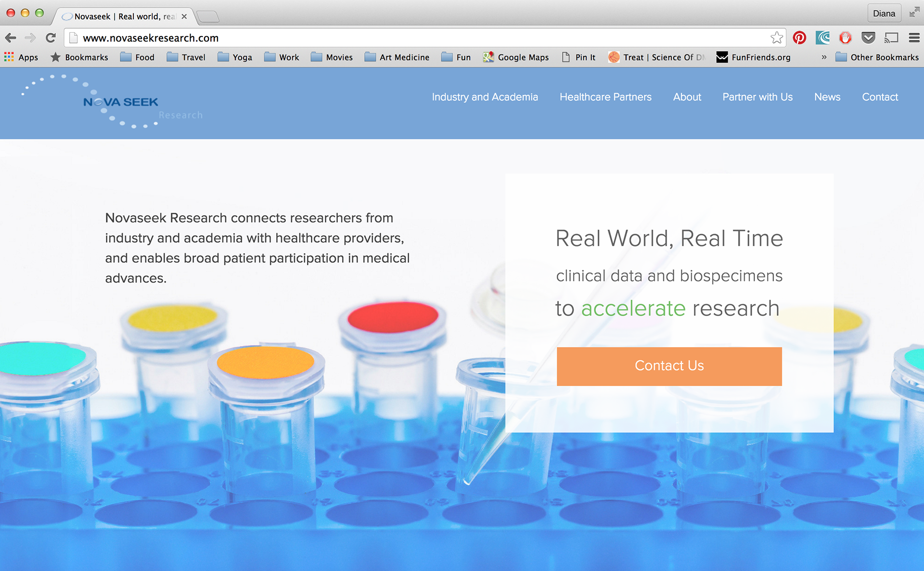Go to Healthcare Partners page

(x=605, y=97)
